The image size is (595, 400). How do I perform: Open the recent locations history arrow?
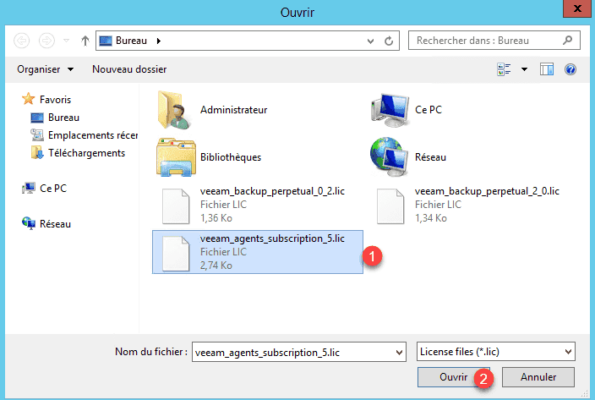click(66, 41)
